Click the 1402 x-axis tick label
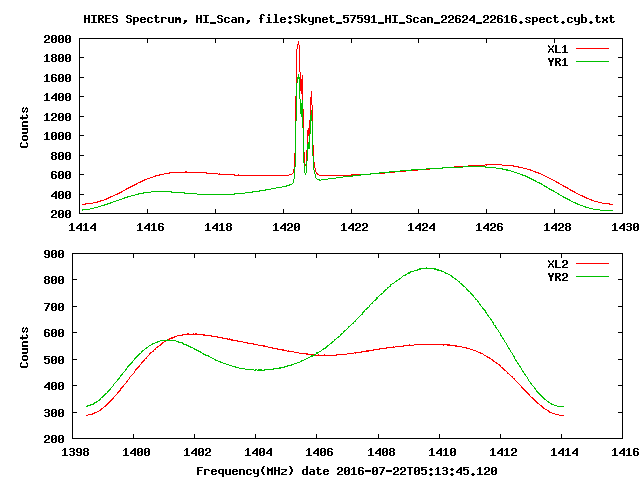The image size is (640, 480). (198, 452)
